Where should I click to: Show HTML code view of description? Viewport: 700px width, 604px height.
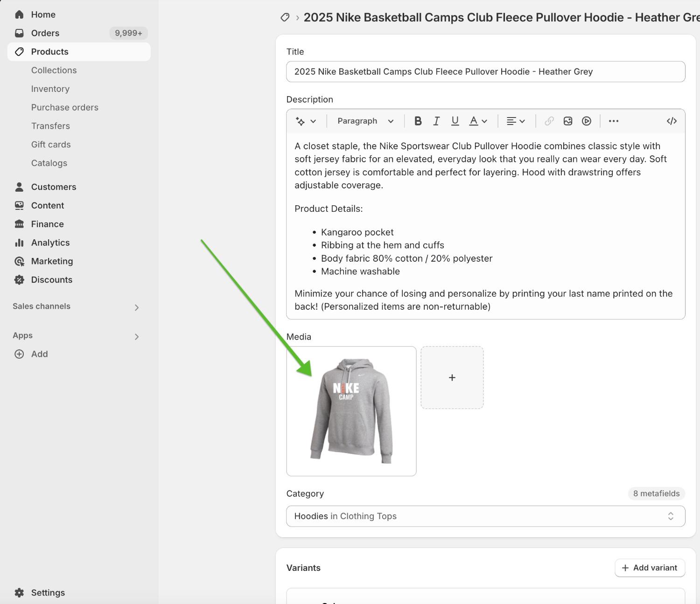point(672,121)
